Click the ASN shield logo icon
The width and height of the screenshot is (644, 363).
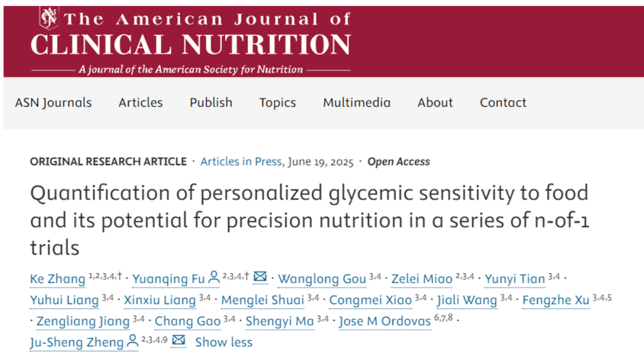tap(49, 18)
